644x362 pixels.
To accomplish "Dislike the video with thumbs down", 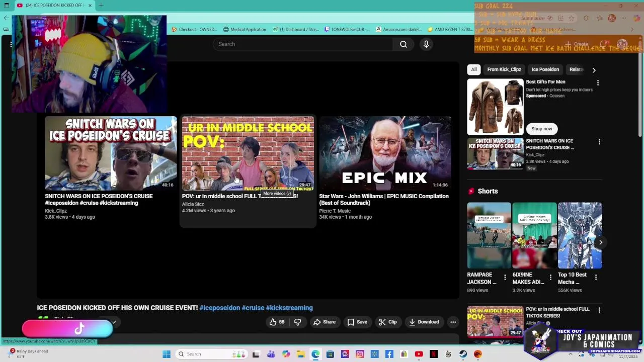I will click(x=297, y=322).
